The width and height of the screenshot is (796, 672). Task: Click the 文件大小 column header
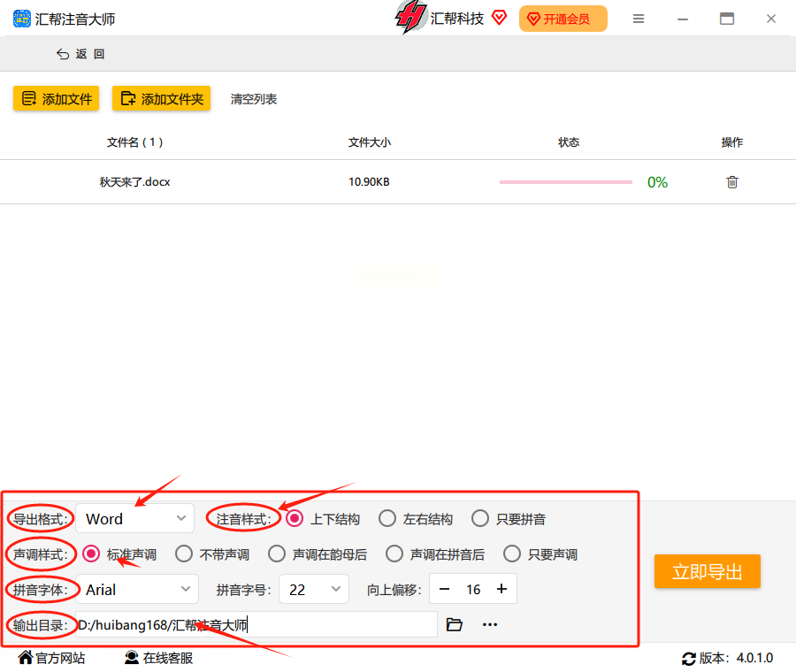pos(370,142)
